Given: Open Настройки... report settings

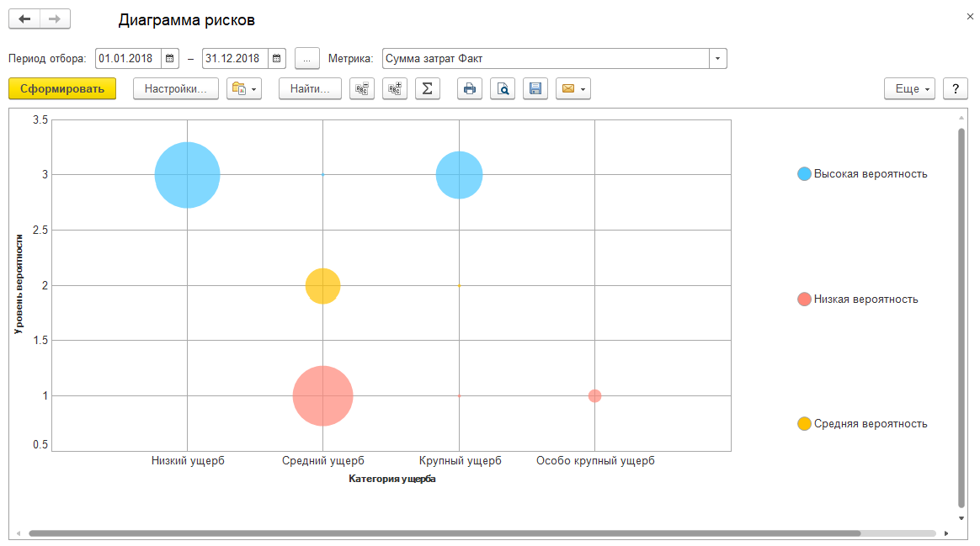Looking at the screenshot, I should pyautogui.click(x=175, y=88).
